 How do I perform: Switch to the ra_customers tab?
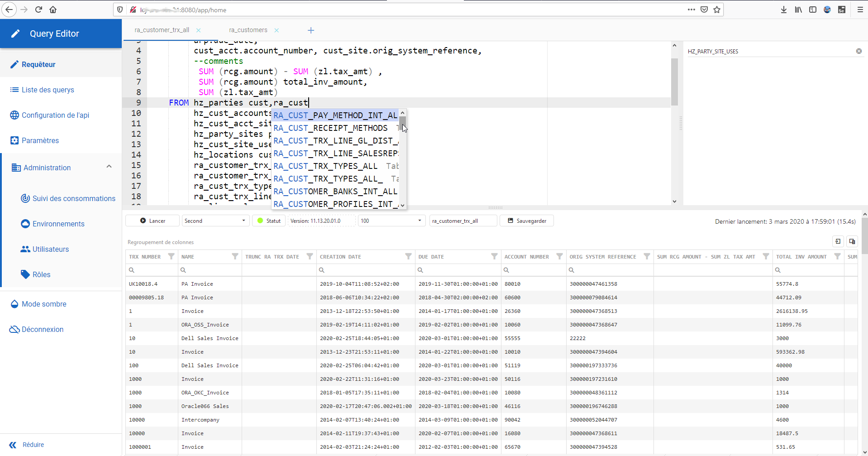tap(248, 30)
